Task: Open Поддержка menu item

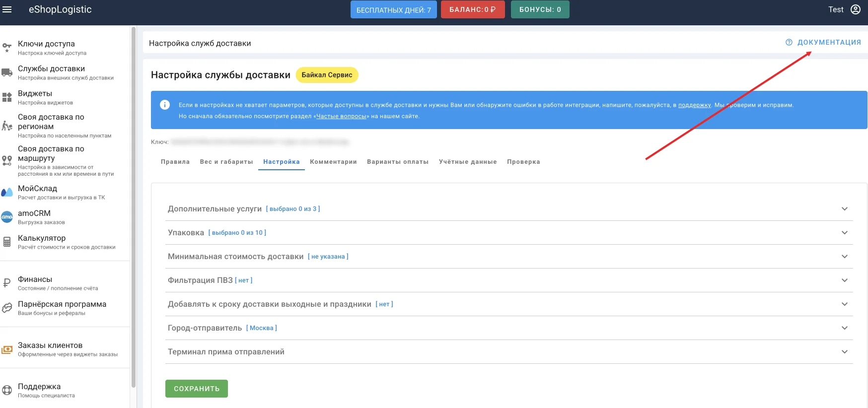Action: (x=65, y=390)
